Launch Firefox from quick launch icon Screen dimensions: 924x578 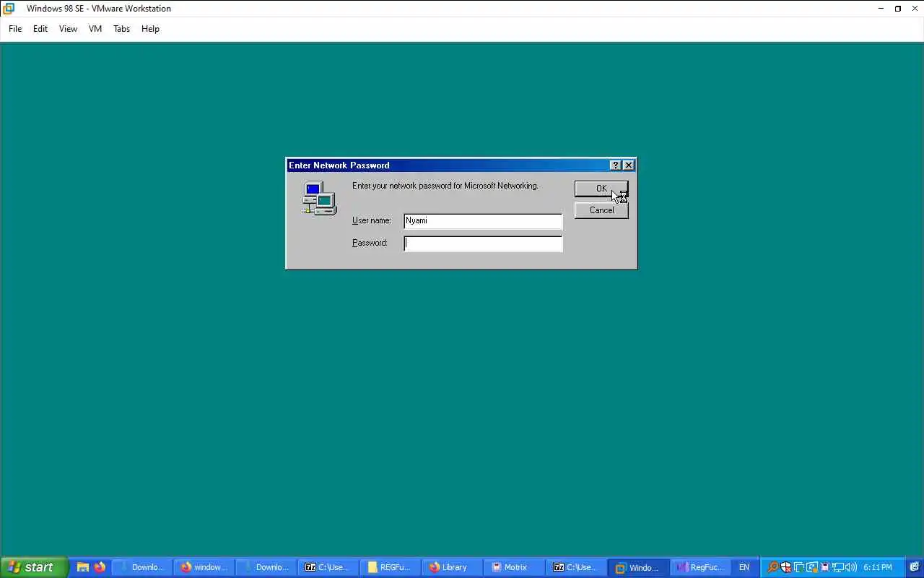[100, 567]
